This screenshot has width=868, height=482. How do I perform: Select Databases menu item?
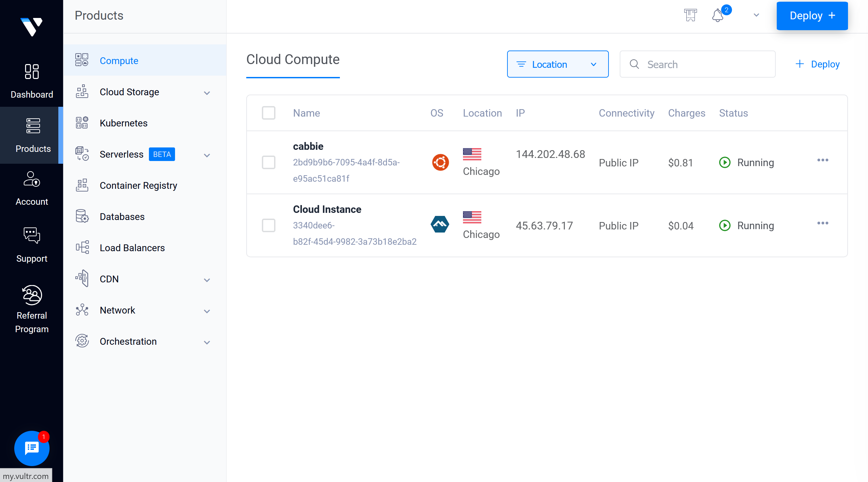122,217
